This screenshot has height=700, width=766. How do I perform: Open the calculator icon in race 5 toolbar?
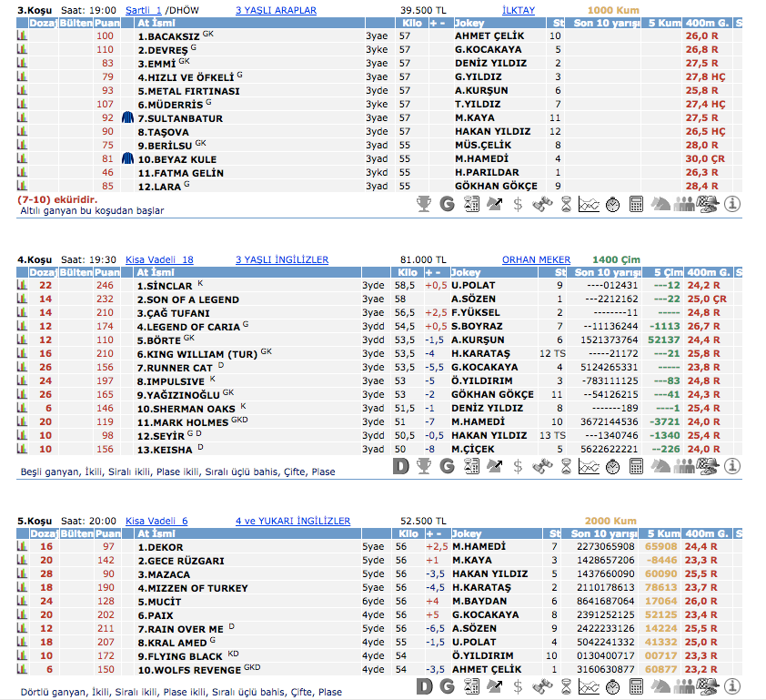point(637,685)
